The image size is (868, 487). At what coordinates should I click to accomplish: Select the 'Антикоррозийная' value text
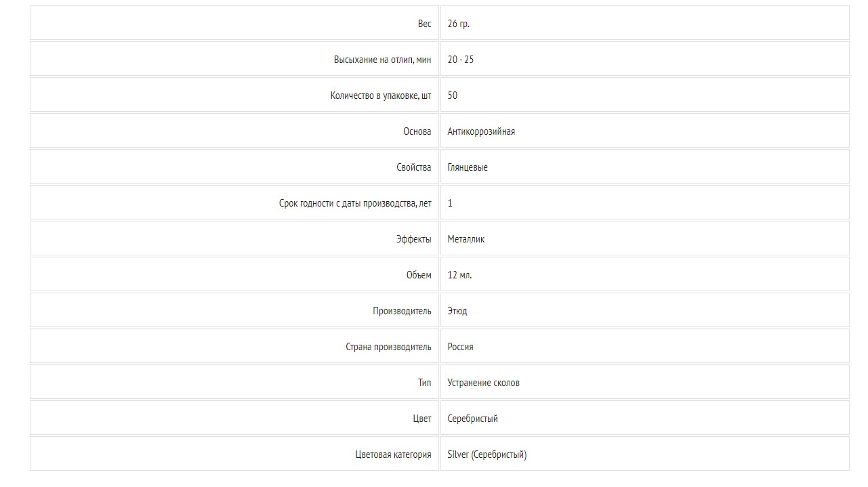tap(481, 131)
